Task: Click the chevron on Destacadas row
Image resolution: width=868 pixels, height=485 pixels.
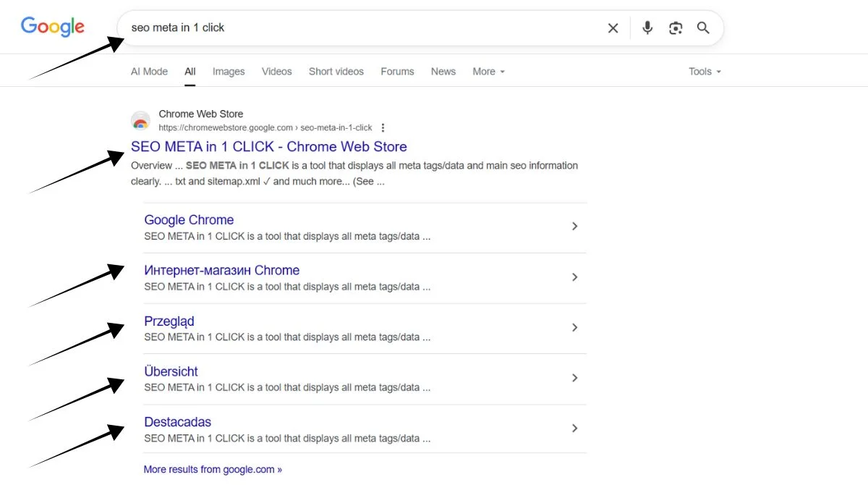Action: pyautogui.click(x=575, y=429)
